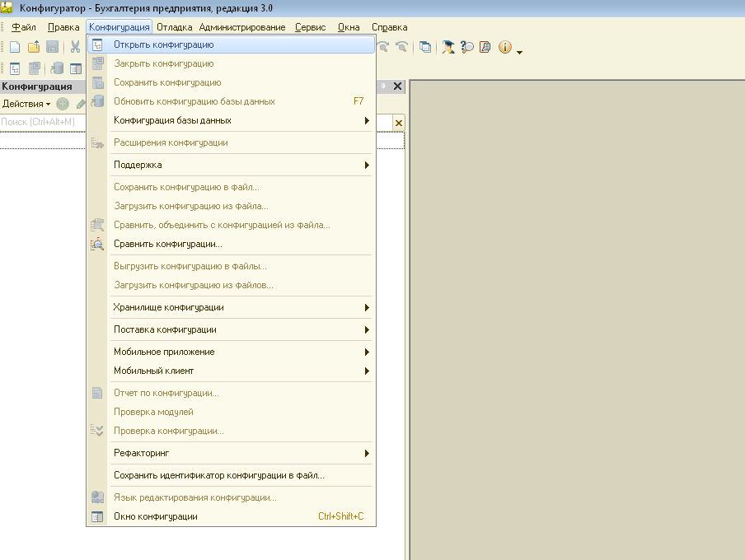Expand Конфигурация базы данных submenu
Viewport: 745px width, 560px height.
(x=231, y=120)
